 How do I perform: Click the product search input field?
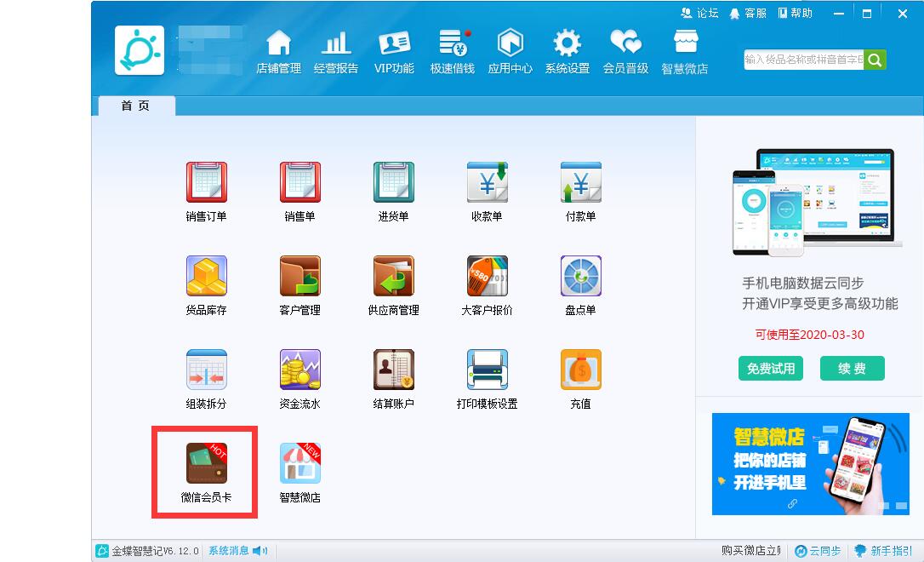click(804, 60)
